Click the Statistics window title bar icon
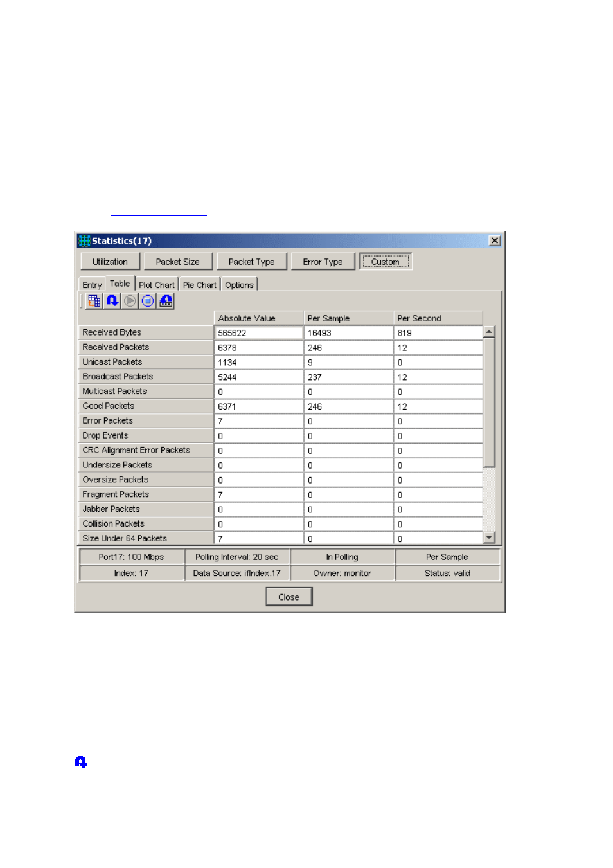The image size is (613, 868). coord(84,241)
